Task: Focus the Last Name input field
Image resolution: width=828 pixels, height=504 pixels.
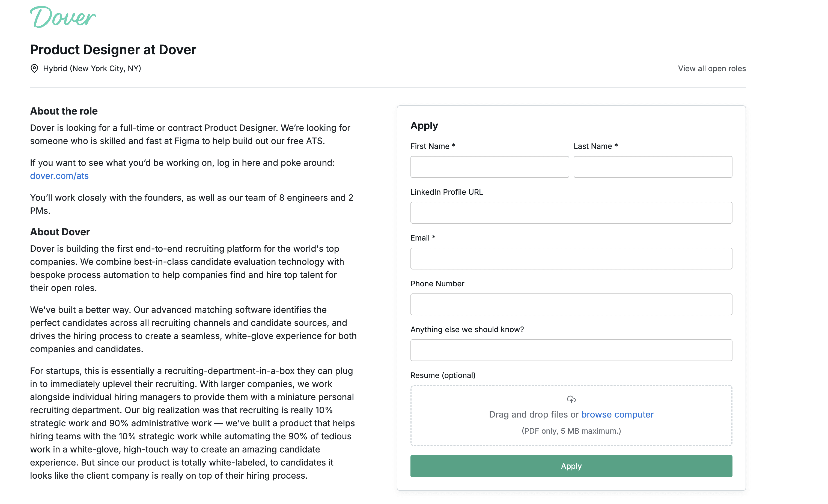Action: click(x=652, y=167)
